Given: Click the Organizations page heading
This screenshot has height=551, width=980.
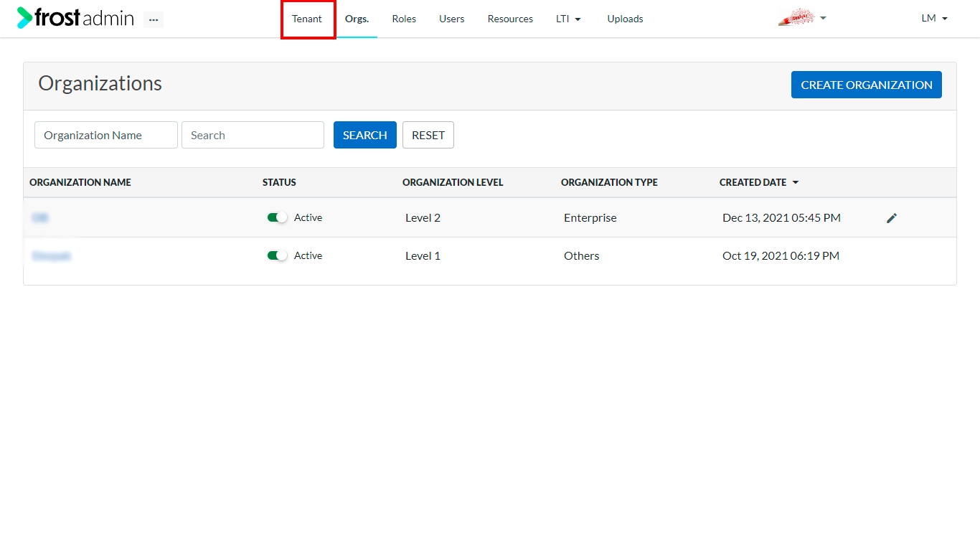Looking at the screenshot, I should [100, 83].
